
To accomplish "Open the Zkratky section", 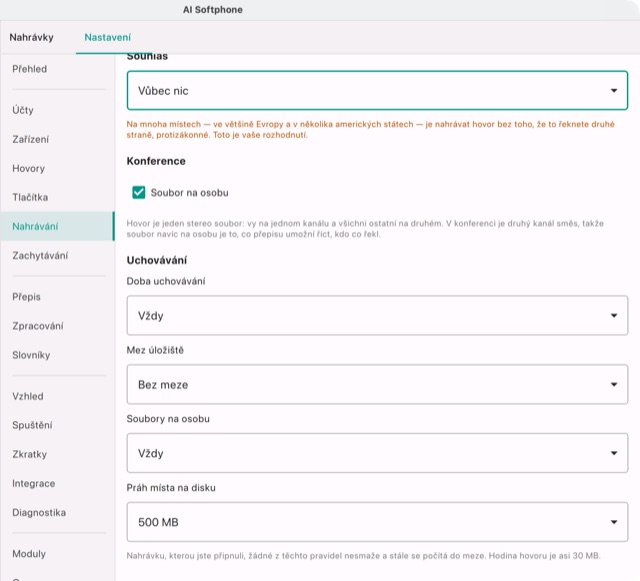I will (x=29, y=454).
